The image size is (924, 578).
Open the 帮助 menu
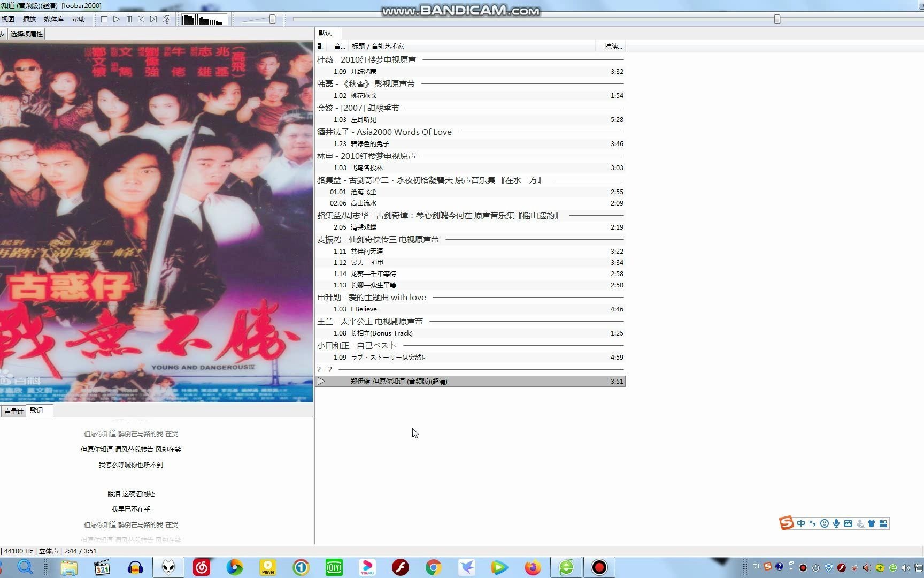[x=79, y=19]
